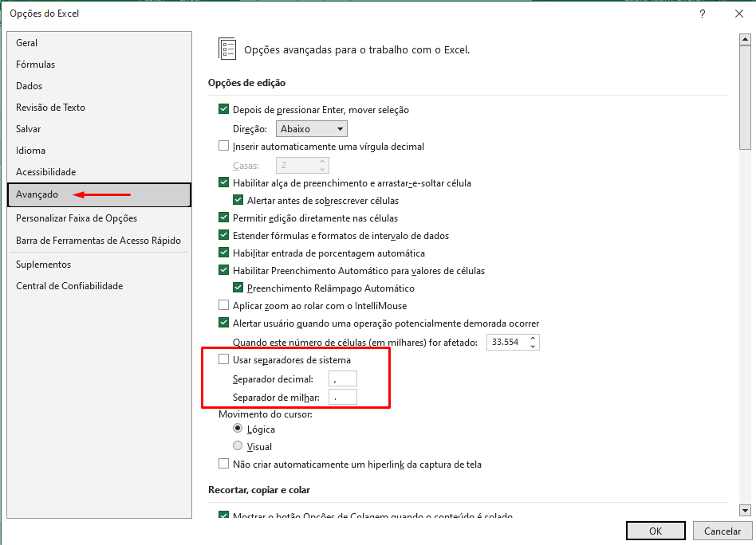The height and width of the screenshot is (545, 756).
Task: Click the scrollbar up arrow
Action: (746, 39)
